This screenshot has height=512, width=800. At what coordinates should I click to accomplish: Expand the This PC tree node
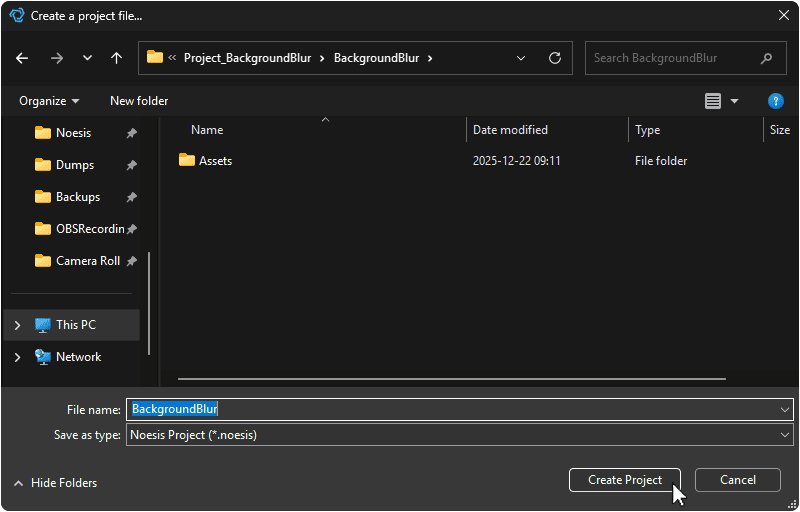[x=17, y=325]
